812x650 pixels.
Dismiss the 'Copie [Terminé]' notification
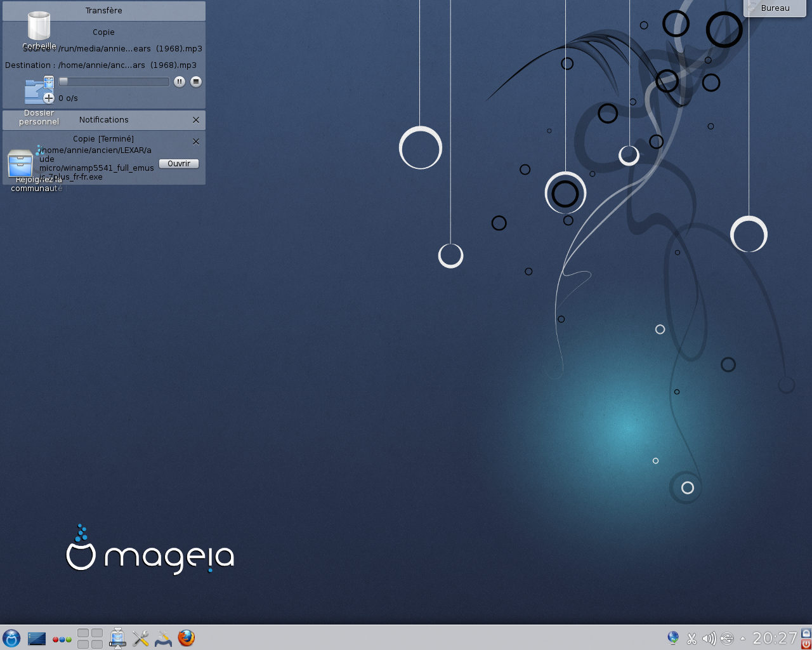pyautogui.click(x=196, y=142)
